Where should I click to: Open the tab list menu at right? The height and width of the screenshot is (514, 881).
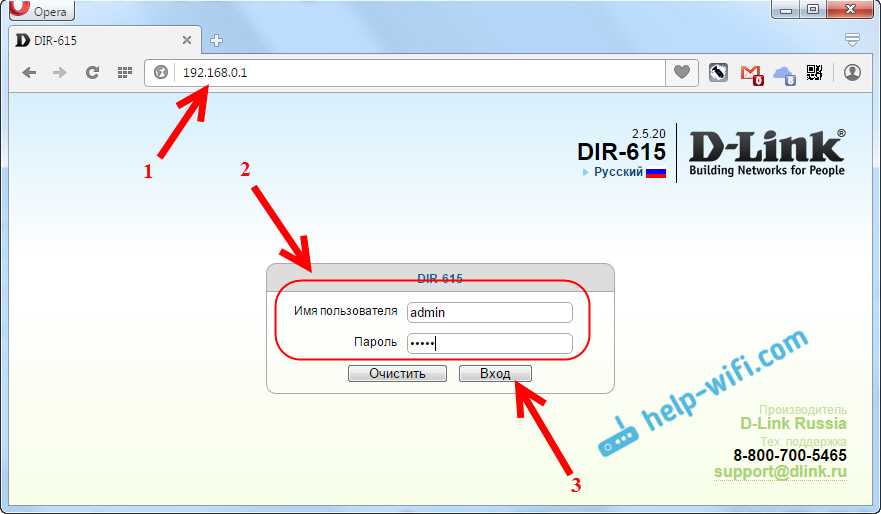(x=852, y=39)
